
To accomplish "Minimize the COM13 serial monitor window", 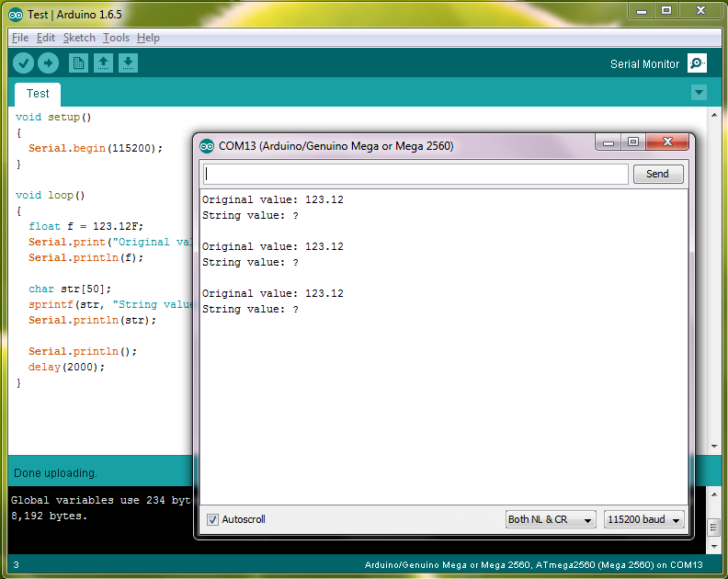I will tap(609, 142).
